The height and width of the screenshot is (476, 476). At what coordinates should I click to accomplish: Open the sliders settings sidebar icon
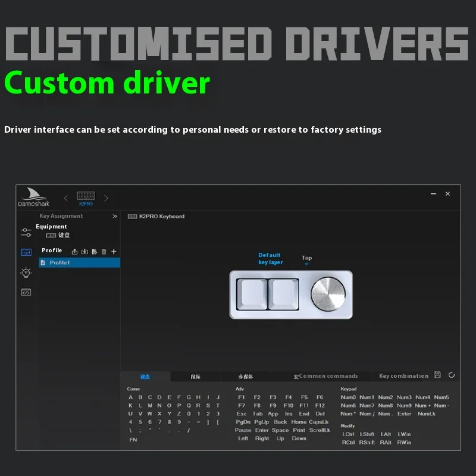[26, 233]
